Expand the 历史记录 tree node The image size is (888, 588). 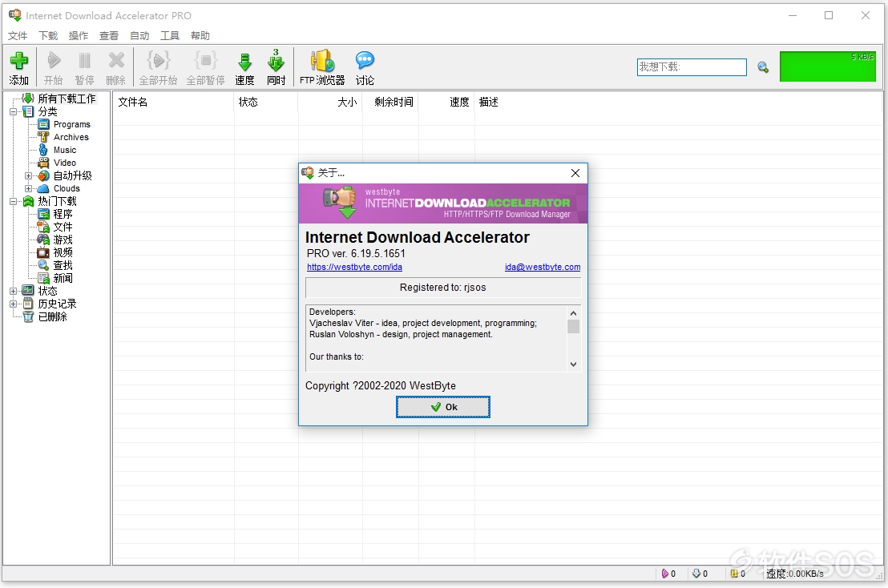click(13, 304)
